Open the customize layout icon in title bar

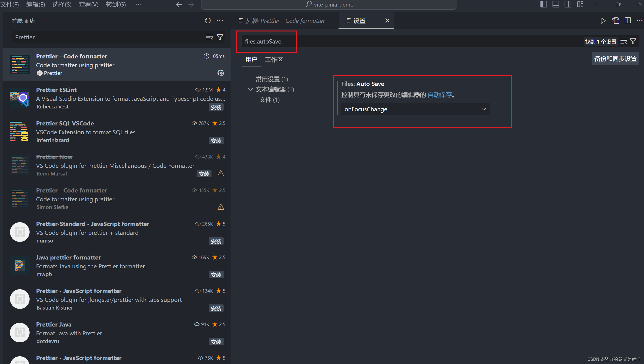point(580,4)
